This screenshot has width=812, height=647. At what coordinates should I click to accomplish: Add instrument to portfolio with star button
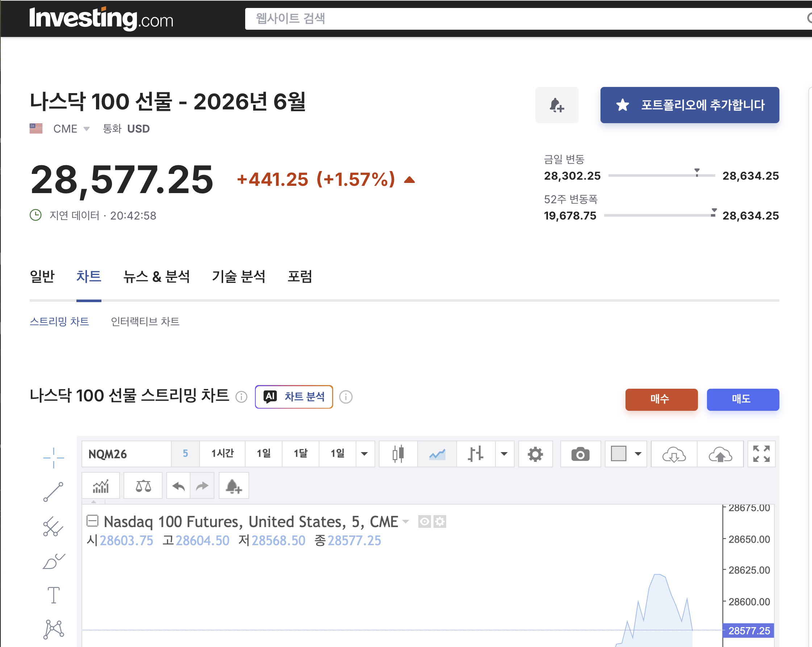[x=689, y=105]
